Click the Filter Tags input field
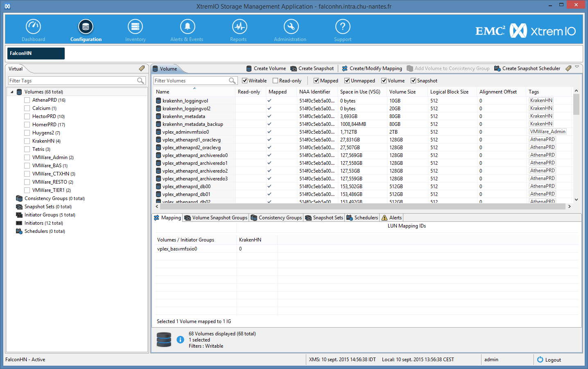The width and height of the screenshot is (588, 369). [x=72, y=81]
